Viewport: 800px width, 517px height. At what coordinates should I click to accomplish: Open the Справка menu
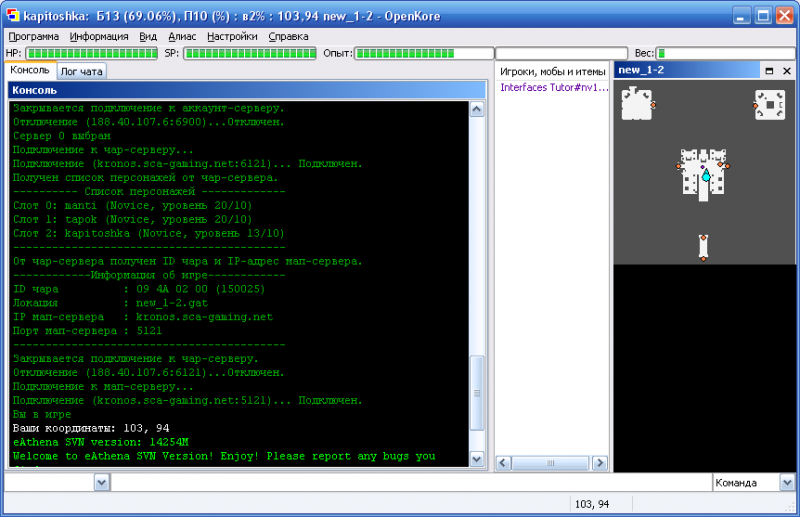point(288,37)
